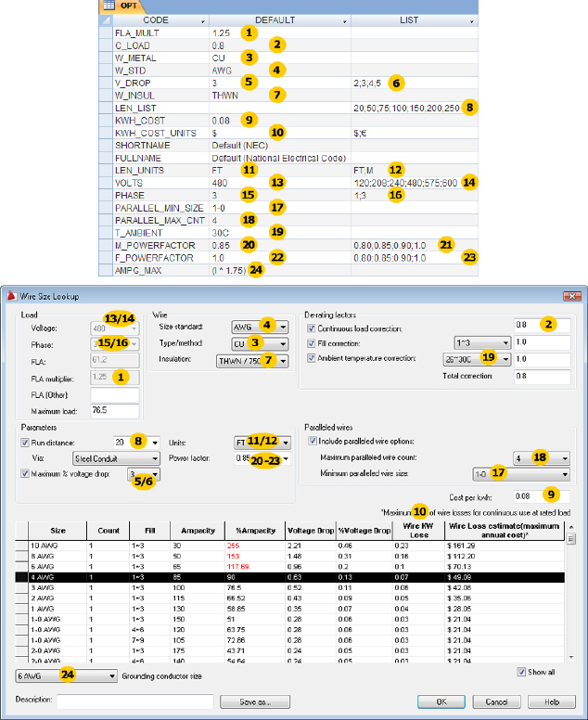The width and height of the screenshot is (588, 720).
Task: Toggle Fill correction checkbox
Action: [312, 343]
